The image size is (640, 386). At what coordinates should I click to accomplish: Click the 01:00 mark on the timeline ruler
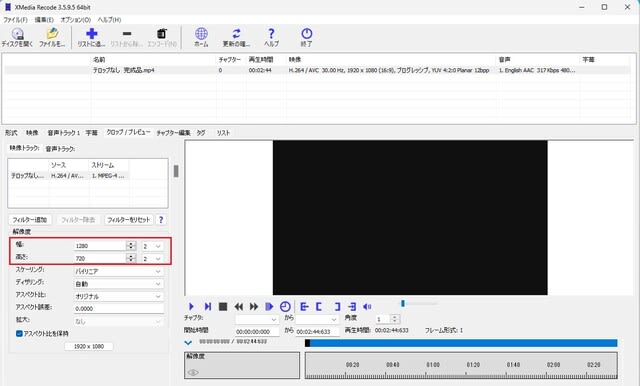click(433, 365)
